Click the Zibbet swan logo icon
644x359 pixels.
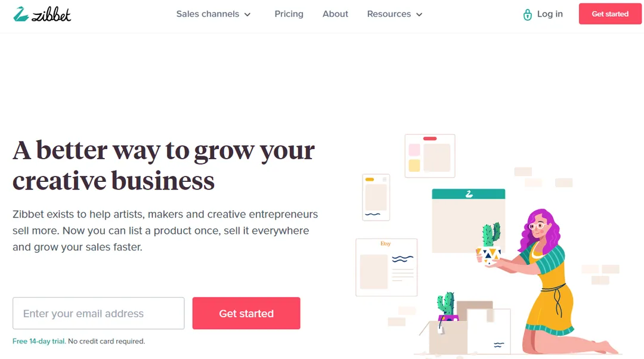pyautogui.click(x=21, y=14)
